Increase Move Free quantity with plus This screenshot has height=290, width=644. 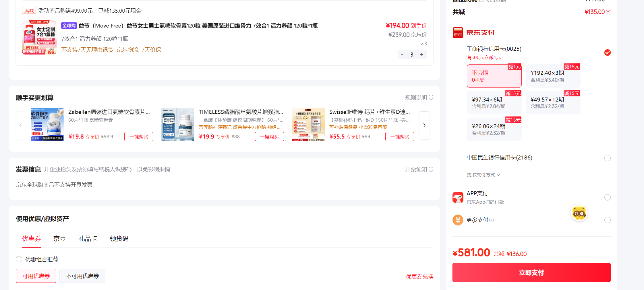click(421, 55)
